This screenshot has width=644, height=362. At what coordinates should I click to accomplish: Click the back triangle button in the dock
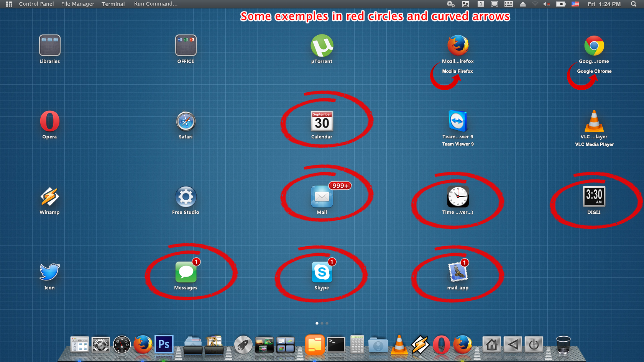(x=513, y=344)
